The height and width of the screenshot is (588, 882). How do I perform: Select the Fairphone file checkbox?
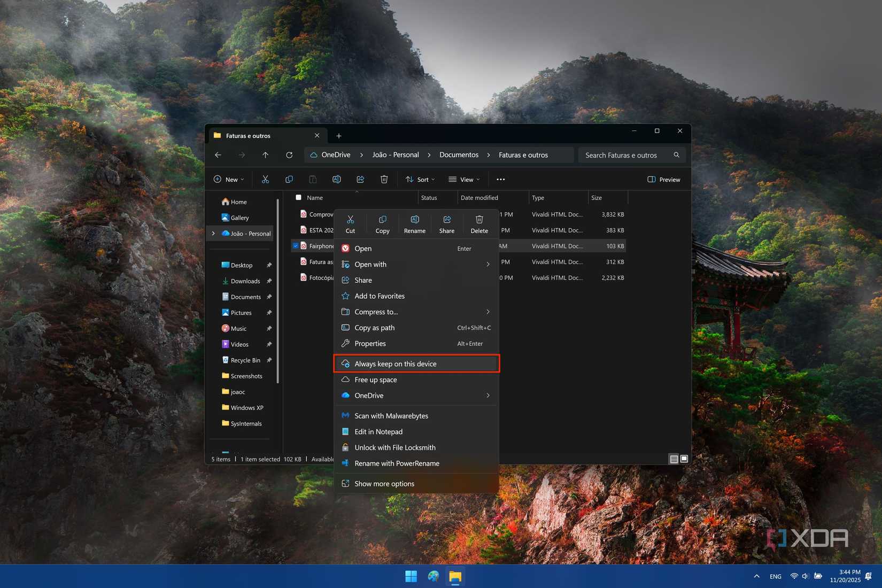(x=296, y=245)
